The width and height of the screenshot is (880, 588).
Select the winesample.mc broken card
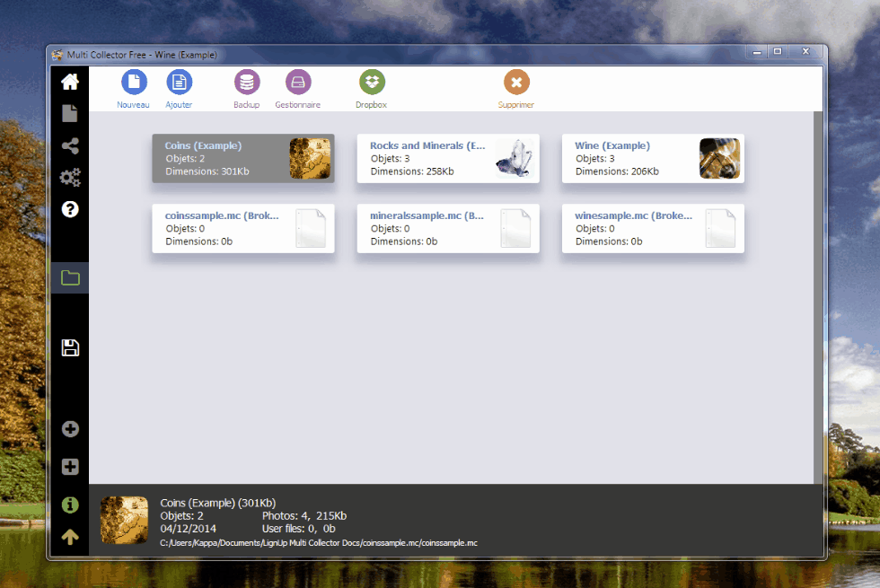pos(653,228)
